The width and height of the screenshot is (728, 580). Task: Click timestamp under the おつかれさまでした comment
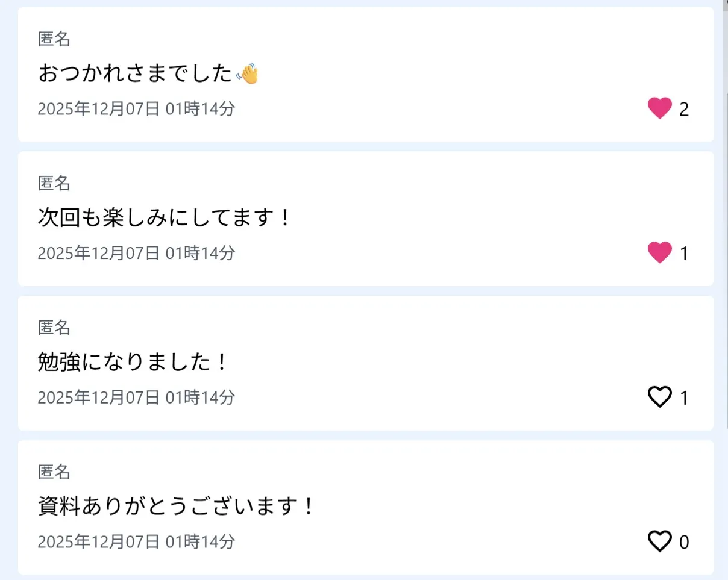click(x=136, y=109)
